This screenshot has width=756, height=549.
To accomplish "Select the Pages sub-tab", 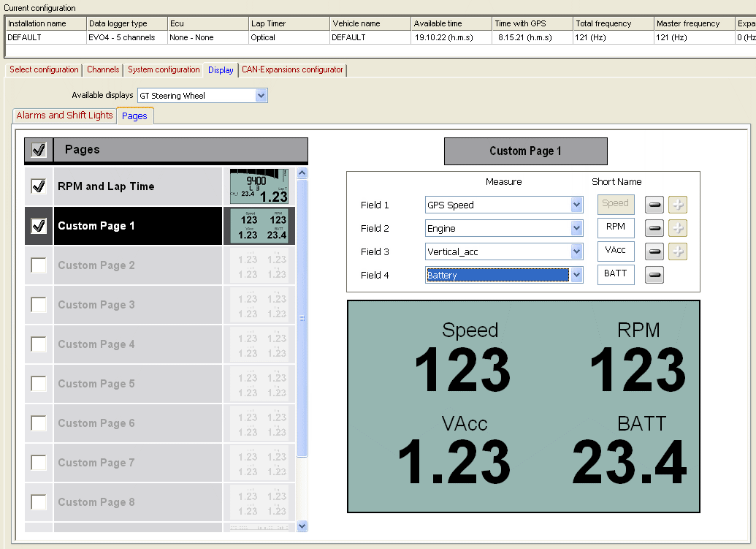I will 134,116.
